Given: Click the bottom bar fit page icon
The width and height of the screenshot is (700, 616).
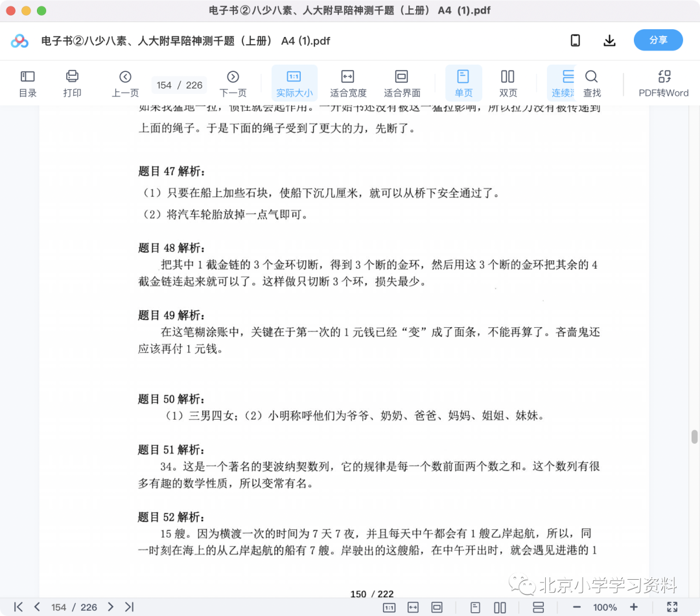Looking at the screenshot, I should pyautogui.click(x=437, y=607).
